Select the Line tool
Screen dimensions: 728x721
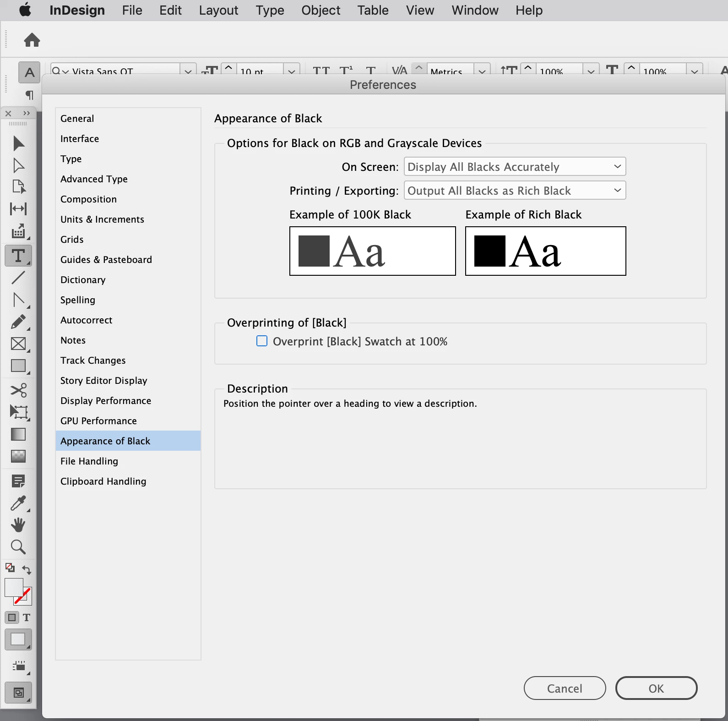18,278
